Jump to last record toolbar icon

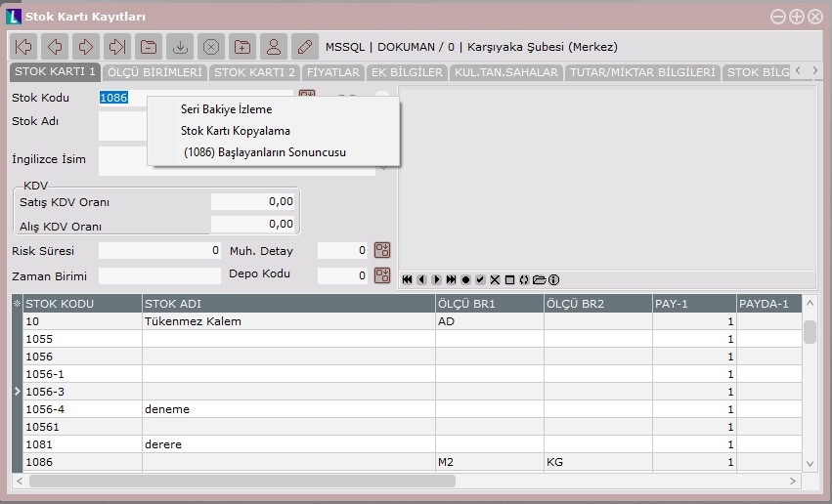coord(117,46)
